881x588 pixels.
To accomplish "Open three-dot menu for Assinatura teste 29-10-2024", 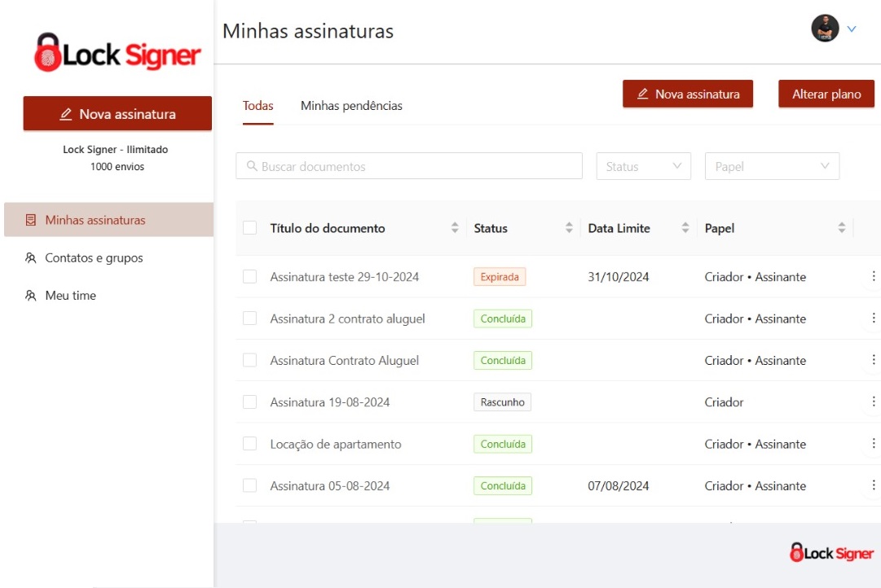I will click(x=873, y=277).
